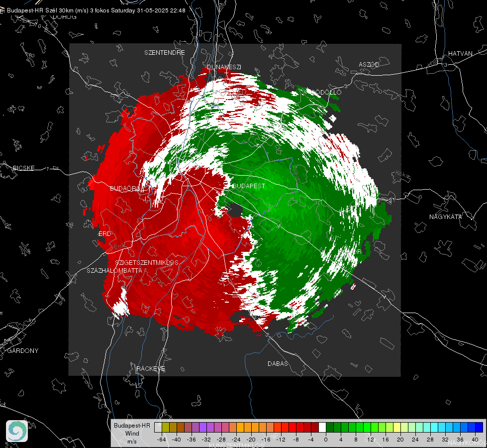Select the BICSKE town label
The image size is (487, 448).
click(23, 168)
